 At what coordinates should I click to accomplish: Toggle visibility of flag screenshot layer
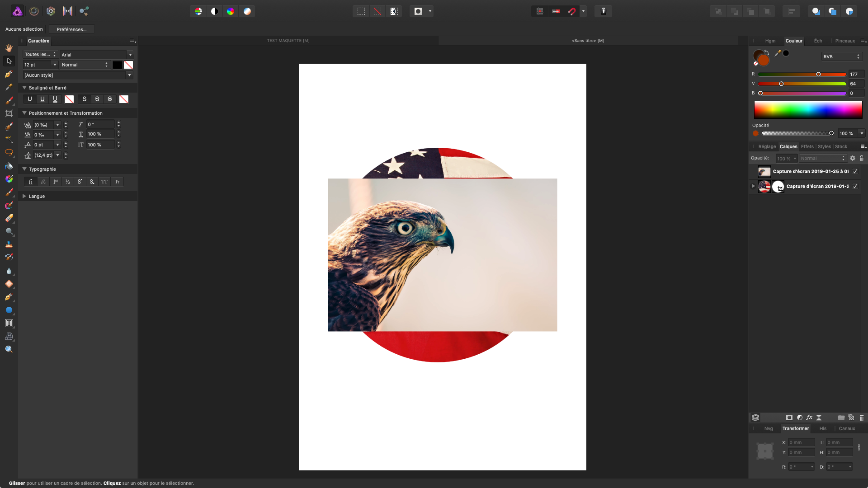[x=855, y=186]
